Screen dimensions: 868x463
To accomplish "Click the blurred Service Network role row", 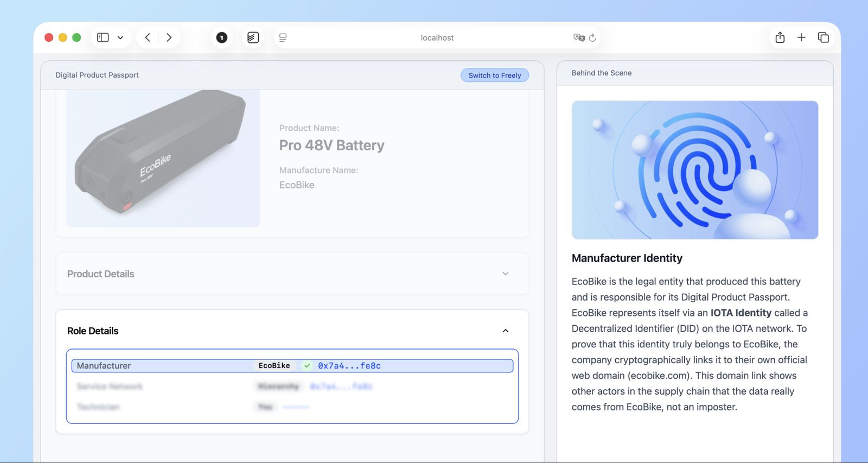I will pos(292,386).
